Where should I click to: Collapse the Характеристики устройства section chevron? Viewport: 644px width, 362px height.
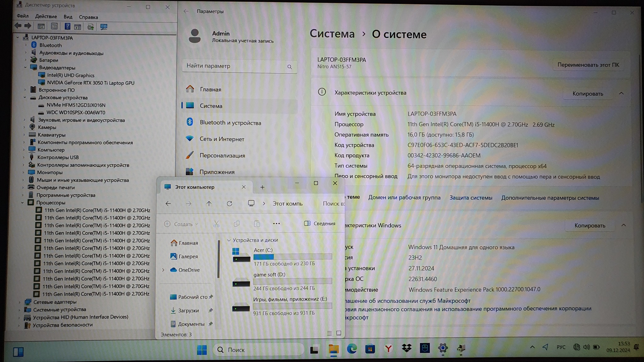click(621, 93)
